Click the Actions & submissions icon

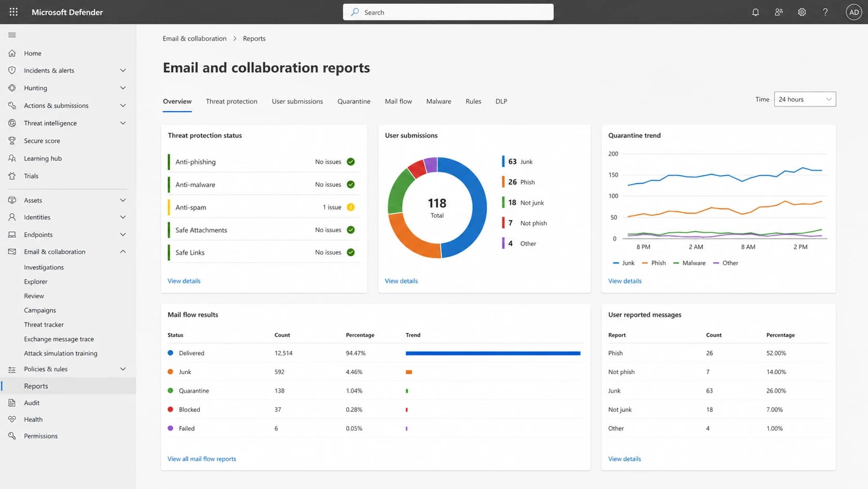pyautogui.click(x=12, y=105)
